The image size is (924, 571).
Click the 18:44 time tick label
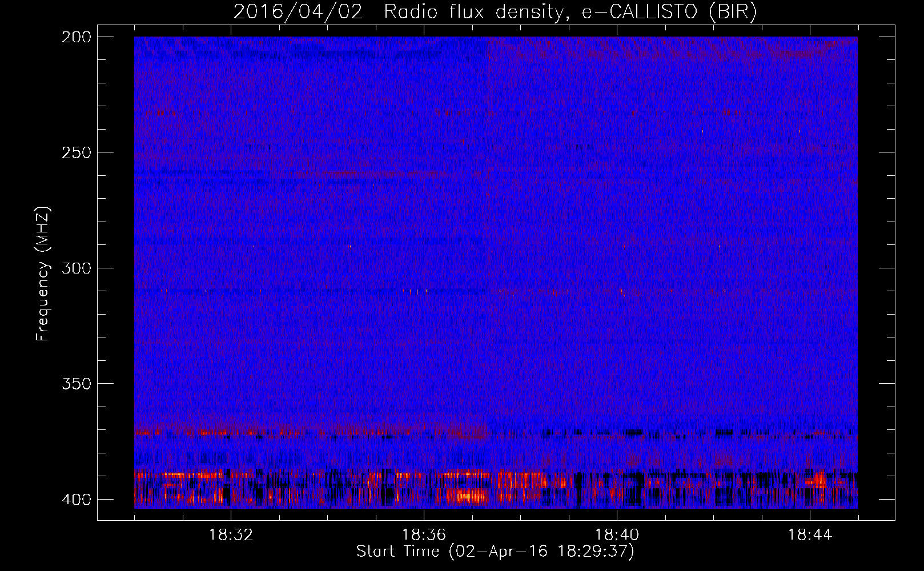tap(810, 535)
